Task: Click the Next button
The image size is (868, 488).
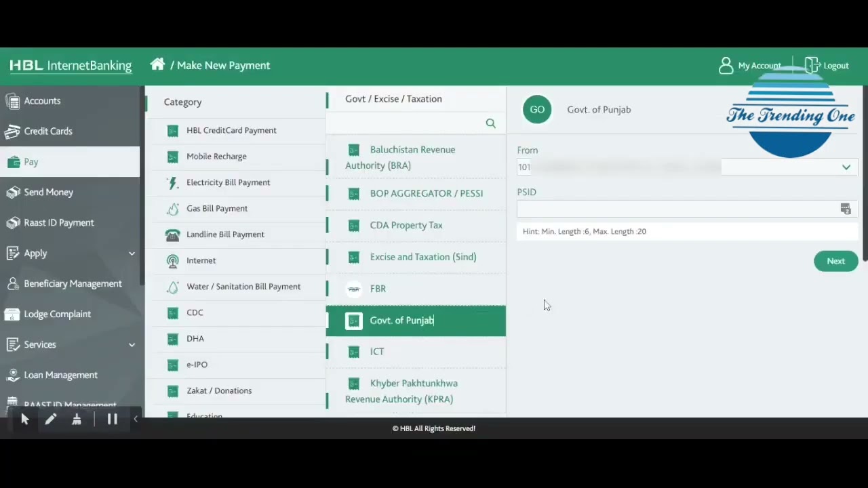Action: coord(835,261)
